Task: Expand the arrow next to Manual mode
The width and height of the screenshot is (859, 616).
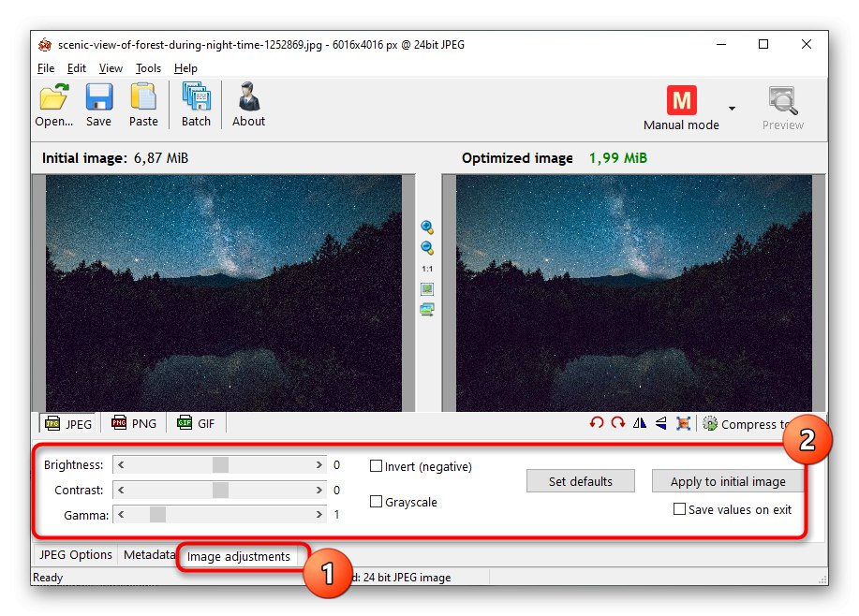Action: [732, 109]
